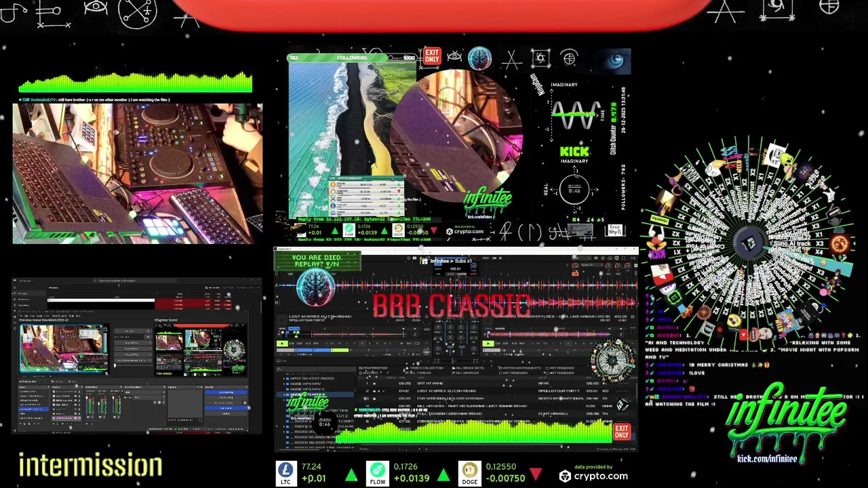
Task: Click the glowing brain icon in top overlay
Action: coord(479,58)
